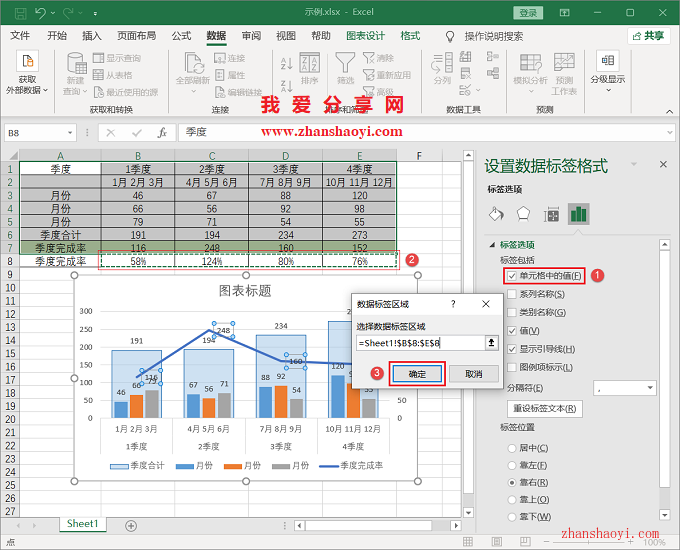Open the Sort (排序) dialog icon
The width and height of the screenshot is (680, 550).
point(310,63)
